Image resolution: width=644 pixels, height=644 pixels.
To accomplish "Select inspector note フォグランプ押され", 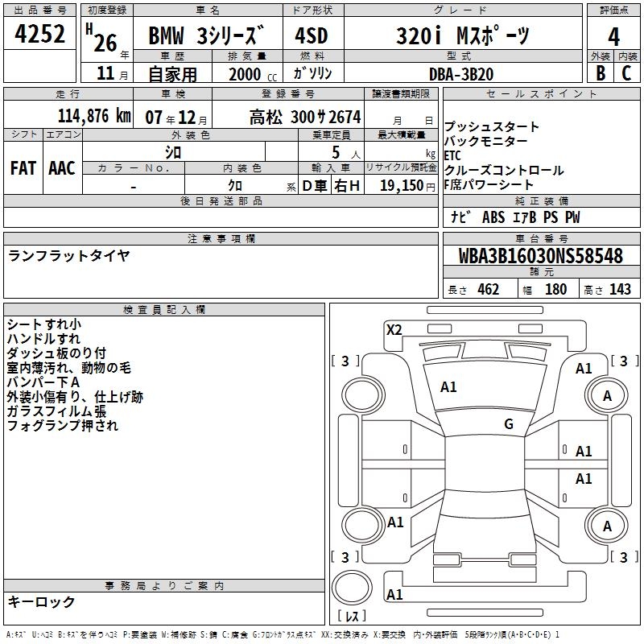I will tap(63, 425).
